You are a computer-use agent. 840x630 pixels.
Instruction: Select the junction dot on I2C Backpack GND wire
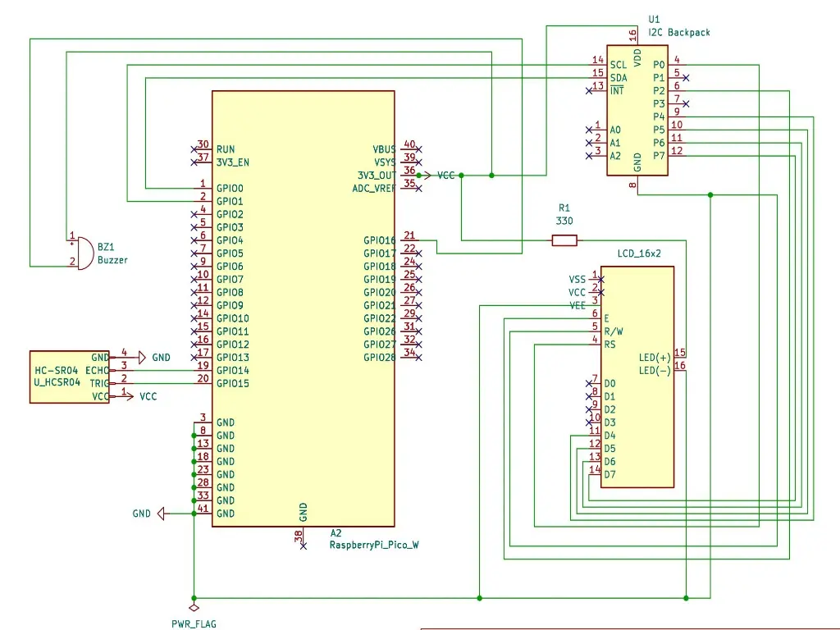coord(710,195)
